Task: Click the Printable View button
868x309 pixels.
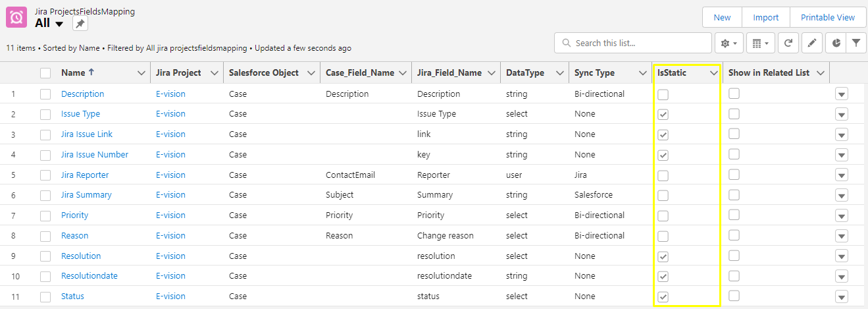Action: coord(828,18)
